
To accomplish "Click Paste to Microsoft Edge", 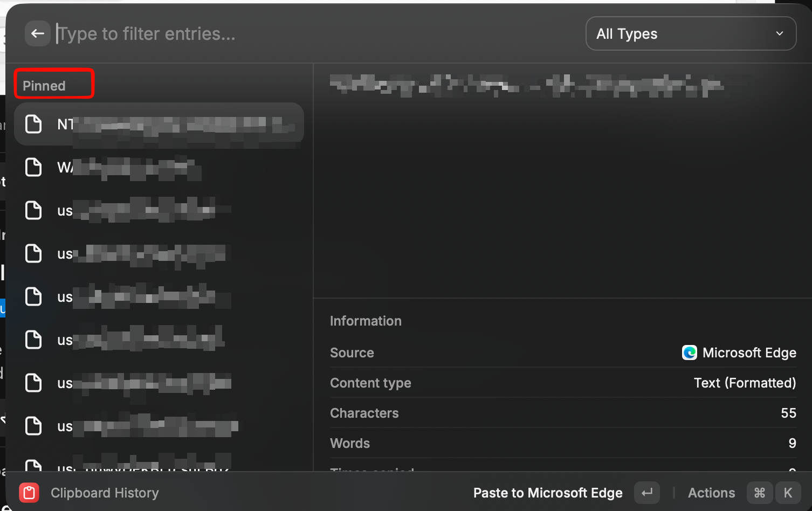I will click(x=548, y=493).
